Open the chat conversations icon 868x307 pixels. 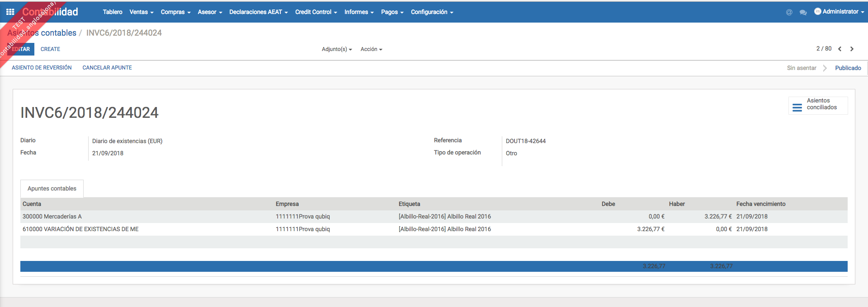(803, 12)
